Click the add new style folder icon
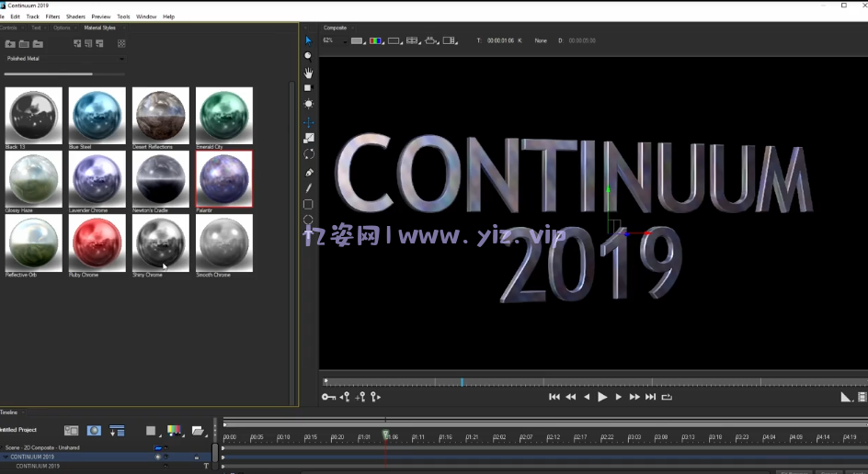 pyautogui.click(x=10, y=44)
